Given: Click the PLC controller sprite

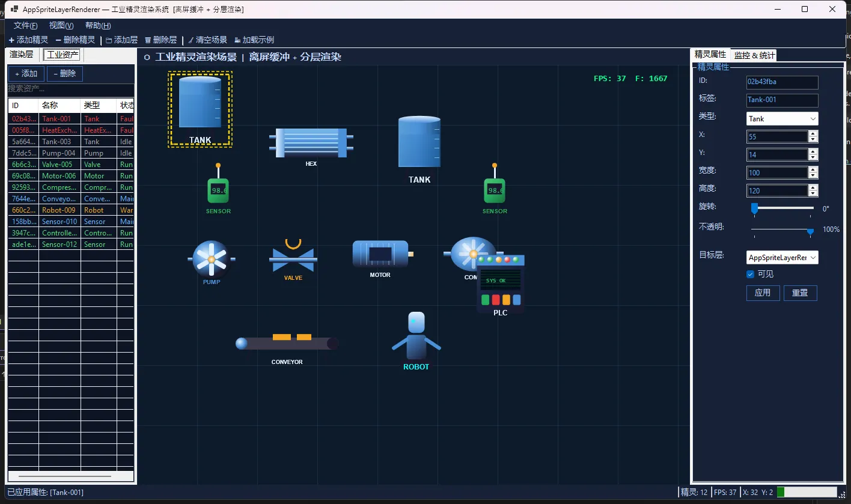Looking at the screenshot, I should [x=501, y=284].
